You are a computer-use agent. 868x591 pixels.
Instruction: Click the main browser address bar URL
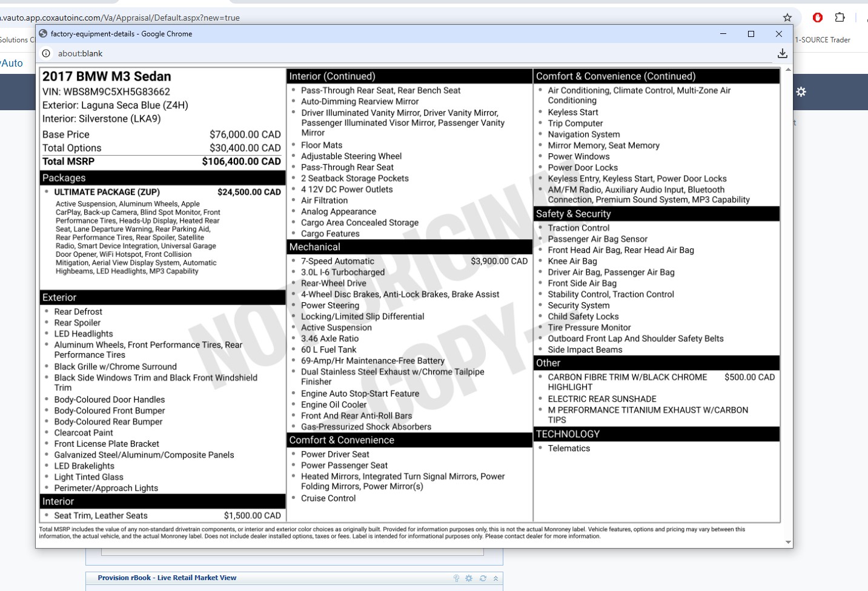[x=120, y=18]
